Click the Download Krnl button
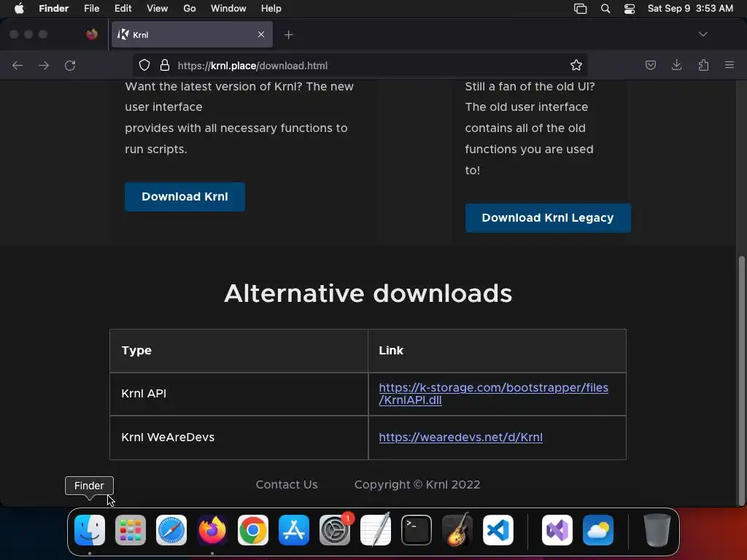 tap(185, 197)
